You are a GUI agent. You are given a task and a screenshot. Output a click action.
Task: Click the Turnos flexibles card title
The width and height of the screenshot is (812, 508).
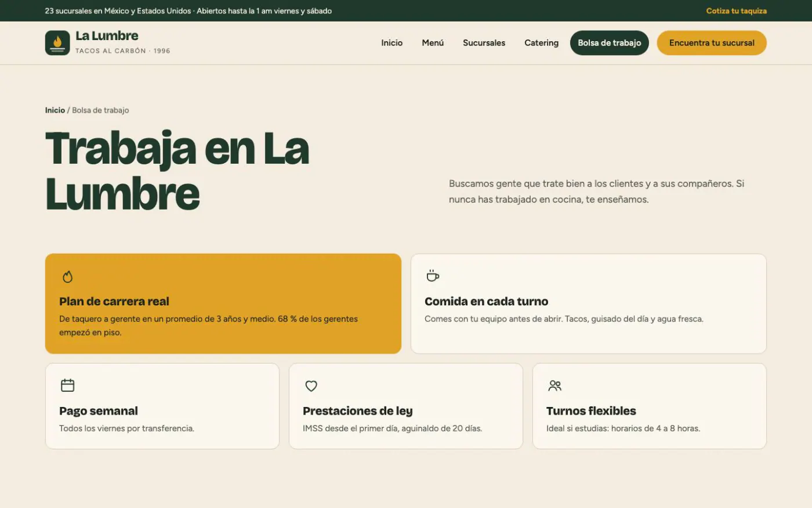(591, 411)
